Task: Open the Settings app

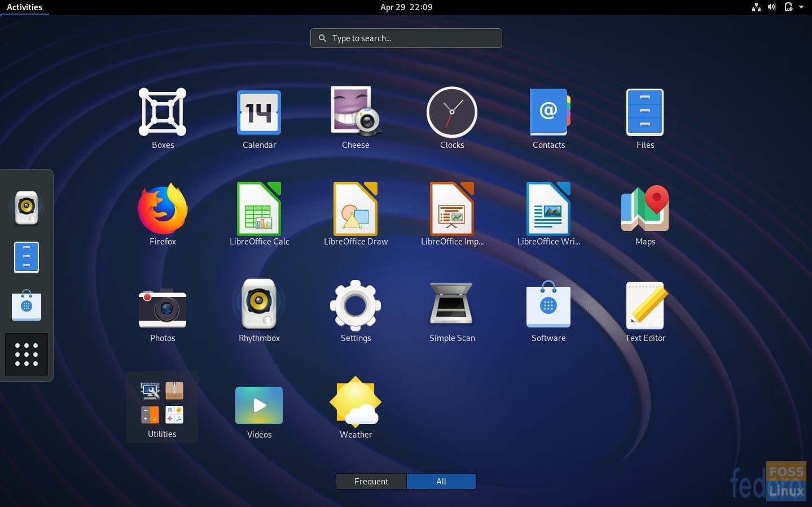Action: click(355, 305)
